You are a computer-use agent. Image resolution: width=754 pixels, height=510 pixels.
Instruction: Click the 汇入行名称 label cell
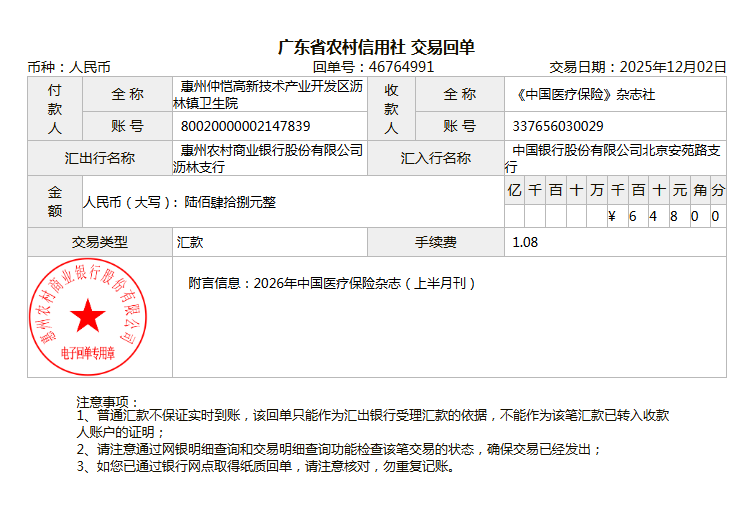click(x=435, y=158)
